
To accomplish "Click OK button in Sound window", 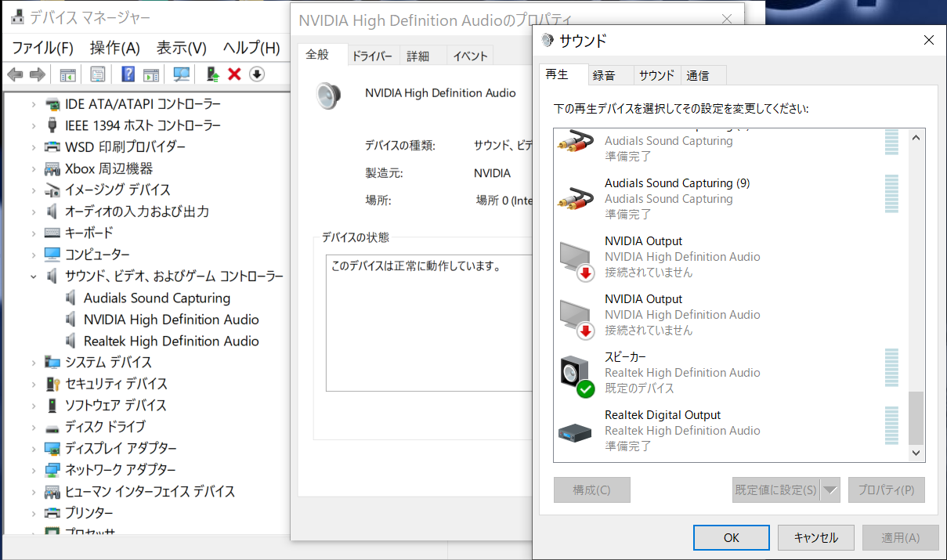I will click(731, 537).
